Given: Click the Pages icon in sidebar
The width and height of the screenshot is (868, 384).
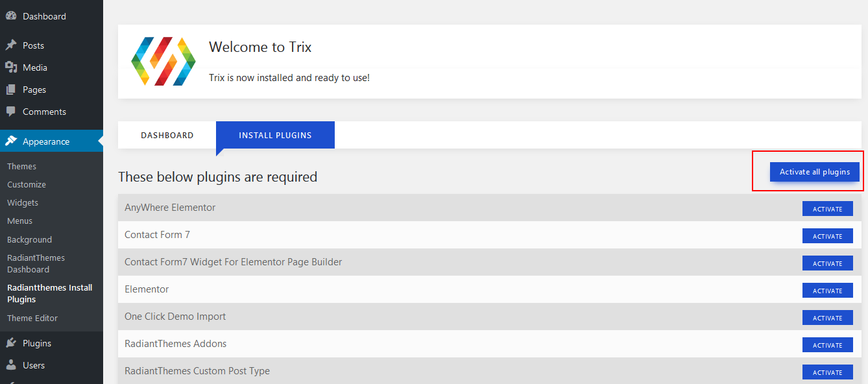Looking at the screenshot, I should (x=11, y=90).
